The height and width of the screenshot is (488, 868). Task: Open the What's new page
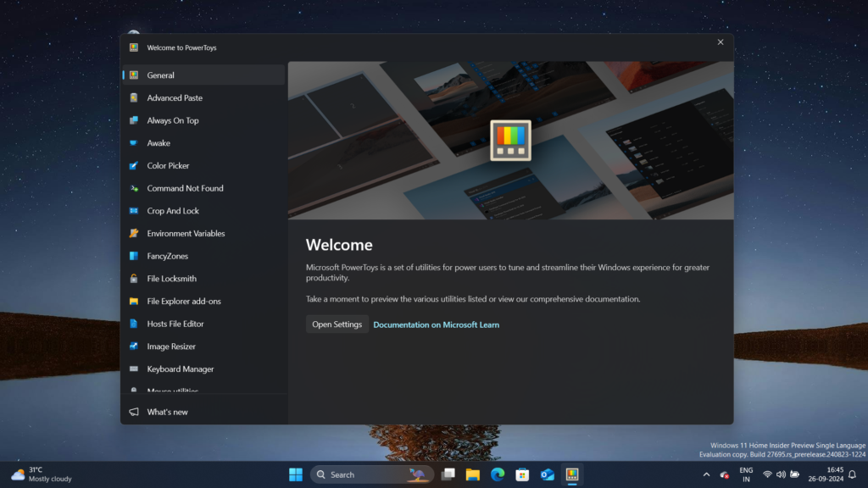click(203, 412)
